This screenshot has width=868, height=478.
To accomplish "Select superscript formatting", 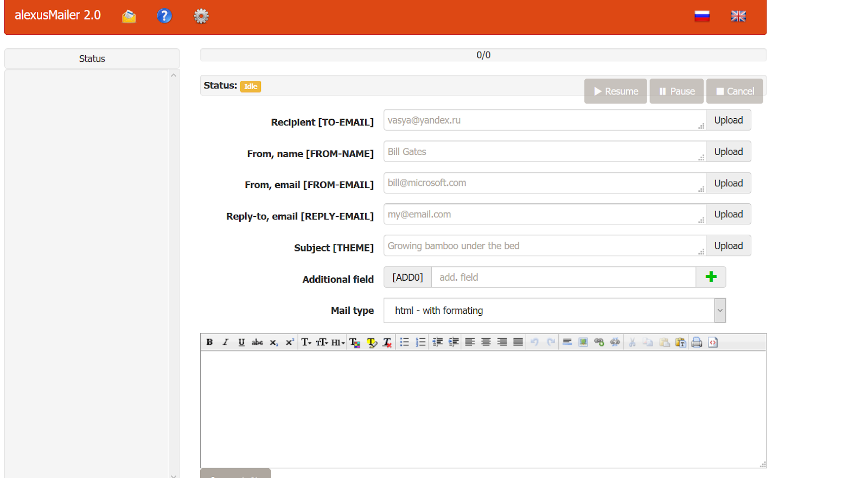I will pyautogui.click(x=290, y=342).
